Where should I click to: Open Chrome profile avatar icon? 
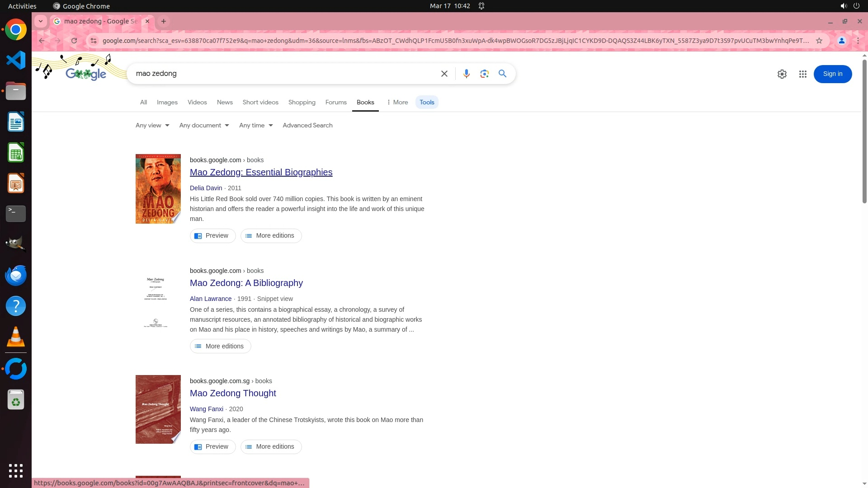click(x=841, y=41)
